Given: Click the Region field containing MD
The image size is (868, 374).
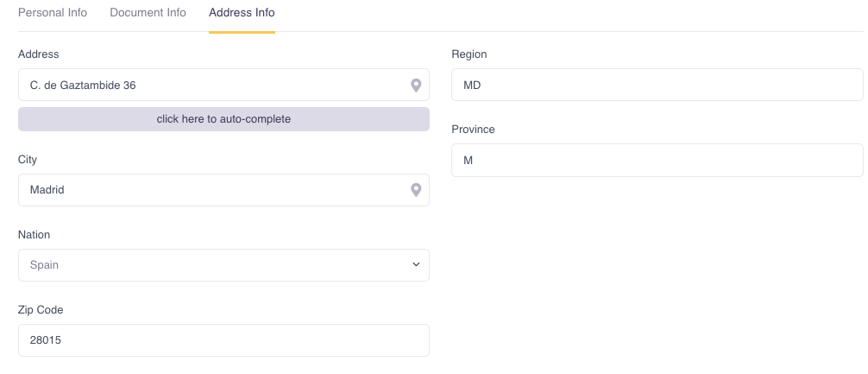Looking at the screenshot, I should coord(657,85).
